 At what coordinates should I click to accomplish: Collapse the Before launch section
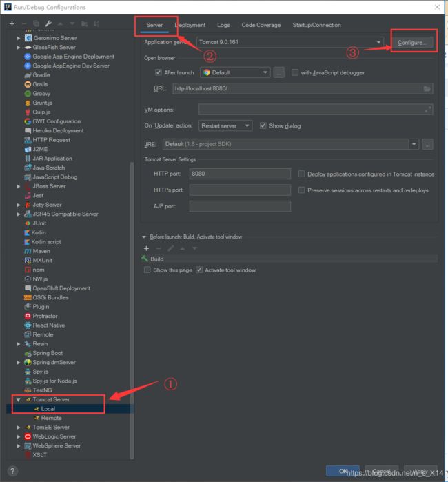point(144,237)
